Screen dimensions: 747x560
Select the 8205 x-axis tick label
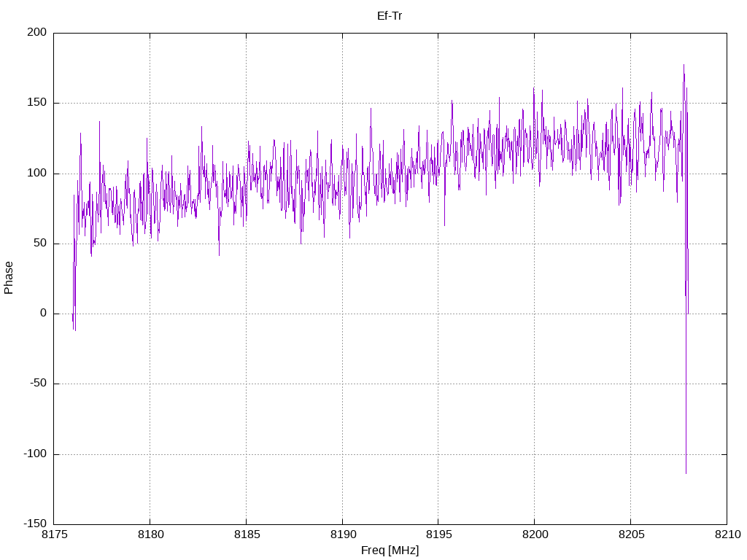(631, 534)
